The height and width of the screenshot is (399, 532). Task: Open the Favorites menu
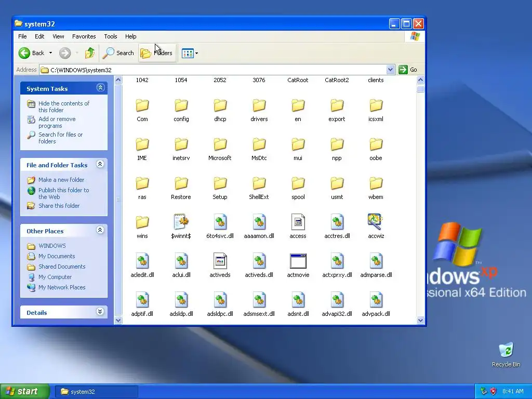tap(84, 36)
